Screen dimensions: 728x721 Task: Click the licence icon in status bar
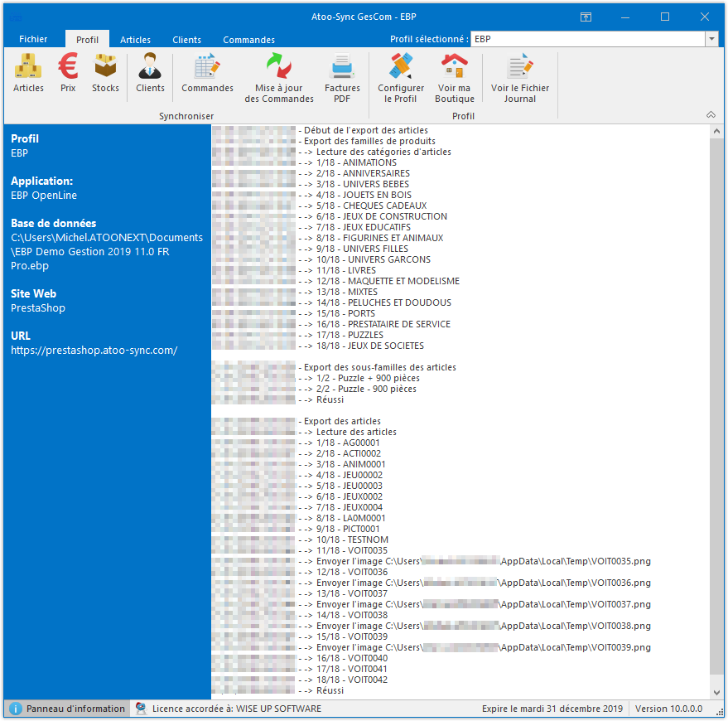[x=141, y=709]
